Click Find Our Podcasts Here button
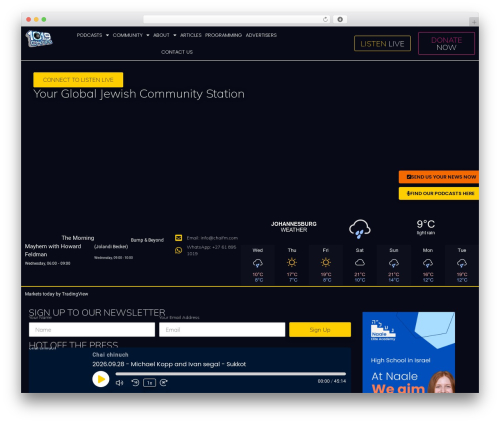This screenshot has height=423, width=500. (439, 193)
